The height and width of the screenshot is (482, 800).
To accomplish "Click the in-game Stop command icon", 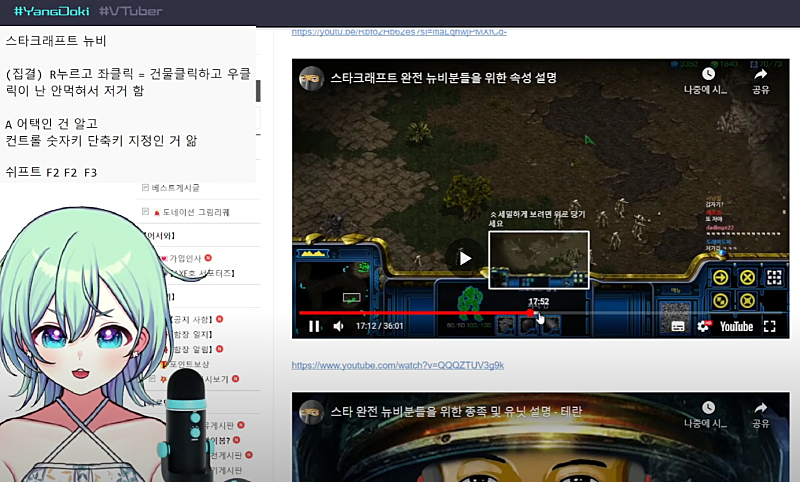I will [747, 277].
